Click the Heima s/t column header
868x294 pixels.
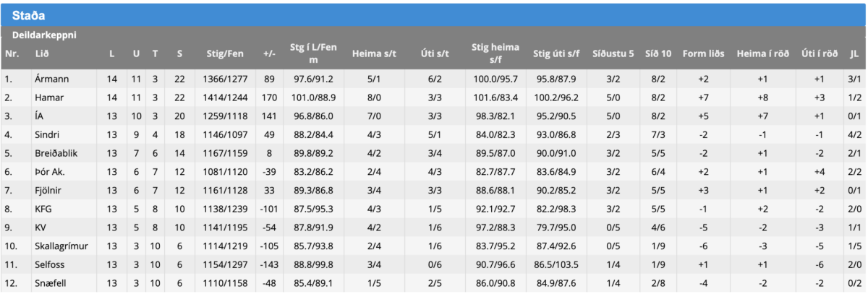pos(374,54)
